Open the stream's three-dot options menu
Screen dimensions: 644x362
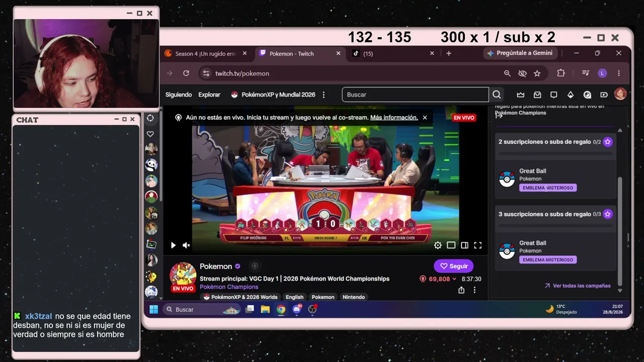[x=474, y=290]
